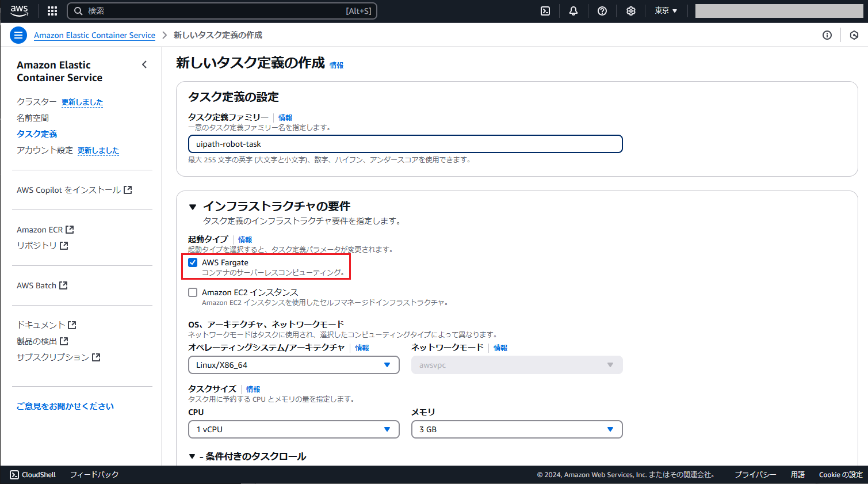Click 情報 link beside page title
This screenshot has width=868, height=484.
[x=337, y=65]
